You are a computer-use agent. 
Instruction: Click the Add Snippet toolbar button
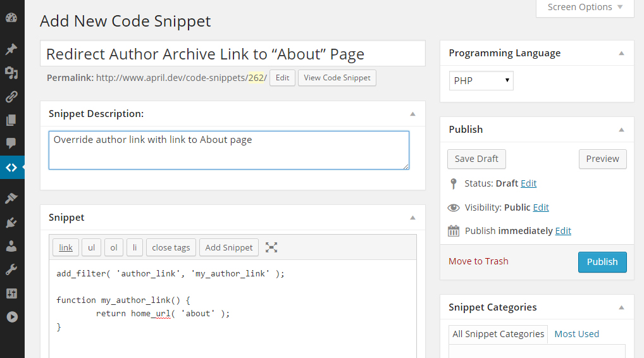[229, 247]
